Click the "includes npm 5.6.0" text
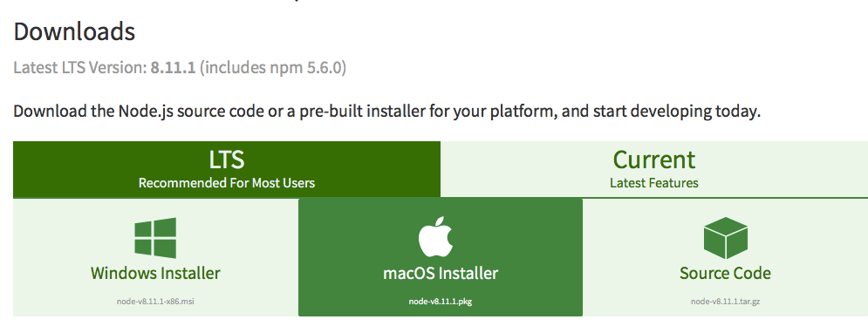This screenshot has height=333, width=868. (273, 67)
